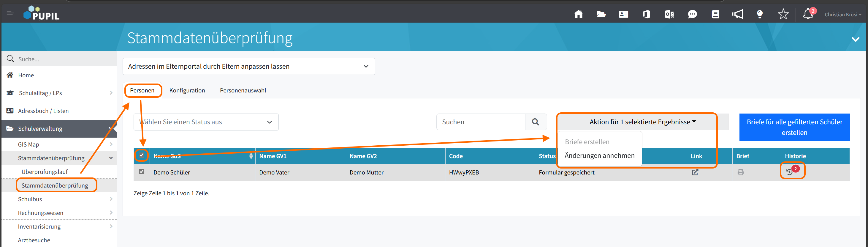Click the Home house icon in top bar
The image size is (868, 247).
point(578,14)
